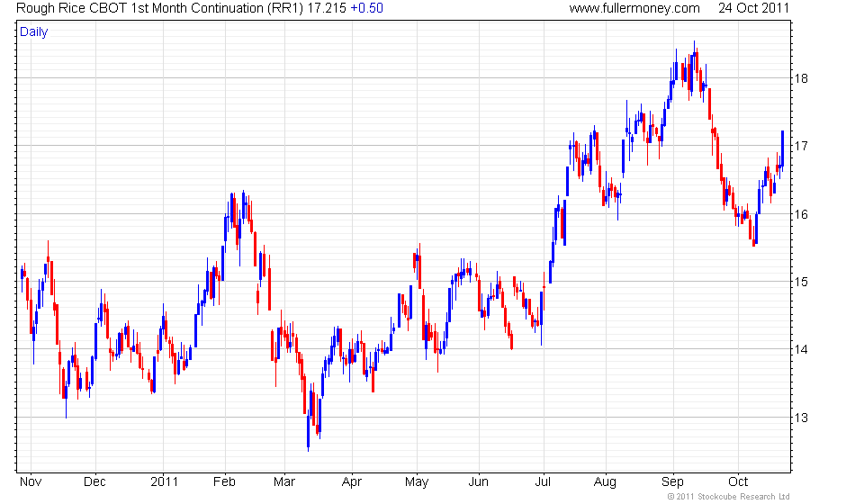Select the Dec label on time axis

click(94, 482)
